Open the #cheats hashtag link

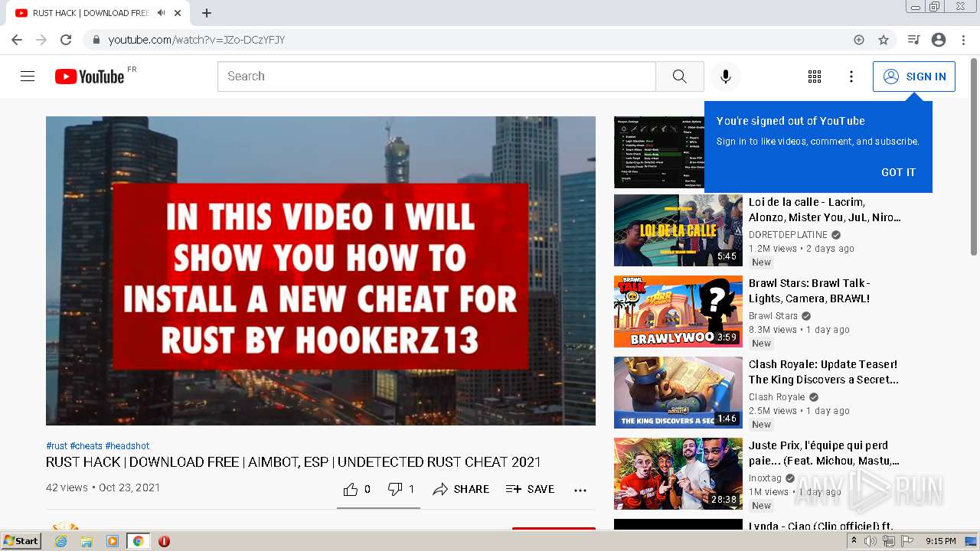coord(86,446)
